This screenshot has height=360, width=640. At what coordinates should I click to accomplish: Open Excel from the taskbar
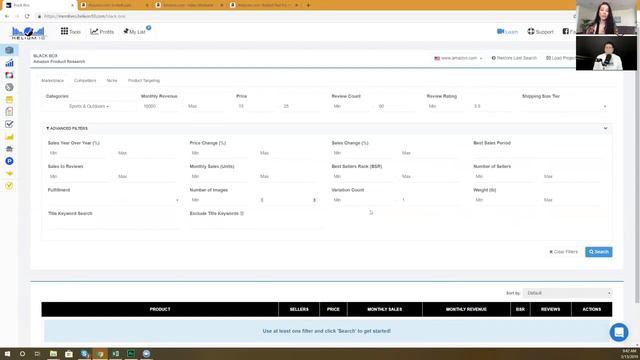(x=116, y=353)
